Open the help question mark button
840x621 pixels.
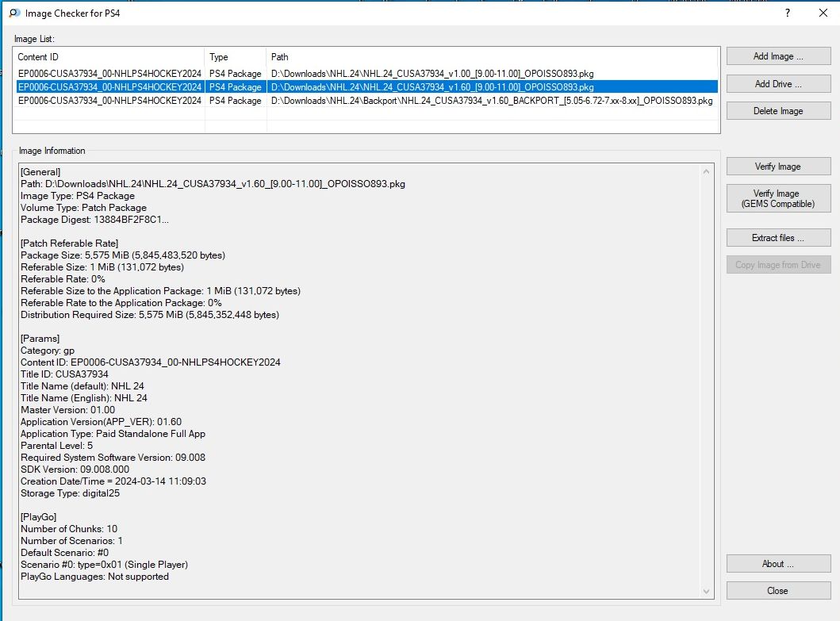pyautogui.click(x=787, y=13)
